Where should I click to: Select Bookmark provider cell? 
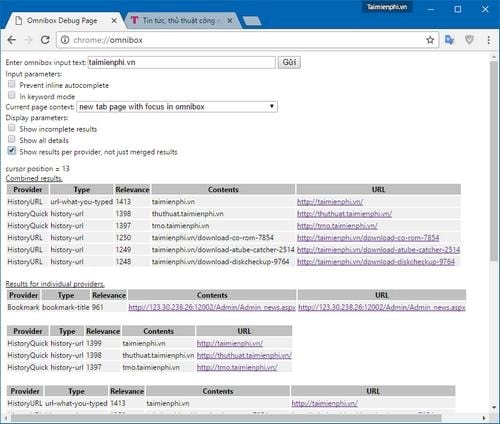click(x=23, y=307)
